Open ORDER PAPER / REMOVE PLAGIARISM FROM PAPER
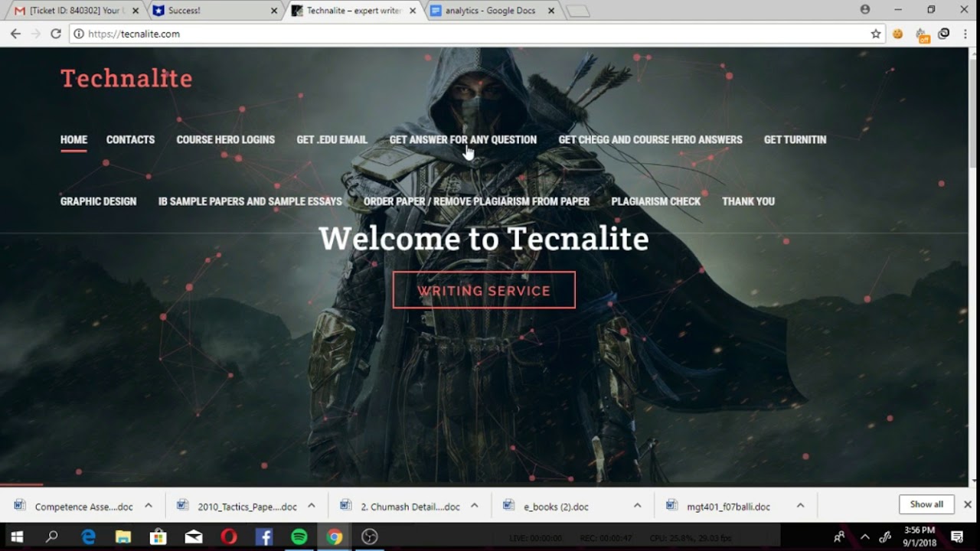This screenshot has width=980, height=551. coord(476,201)
